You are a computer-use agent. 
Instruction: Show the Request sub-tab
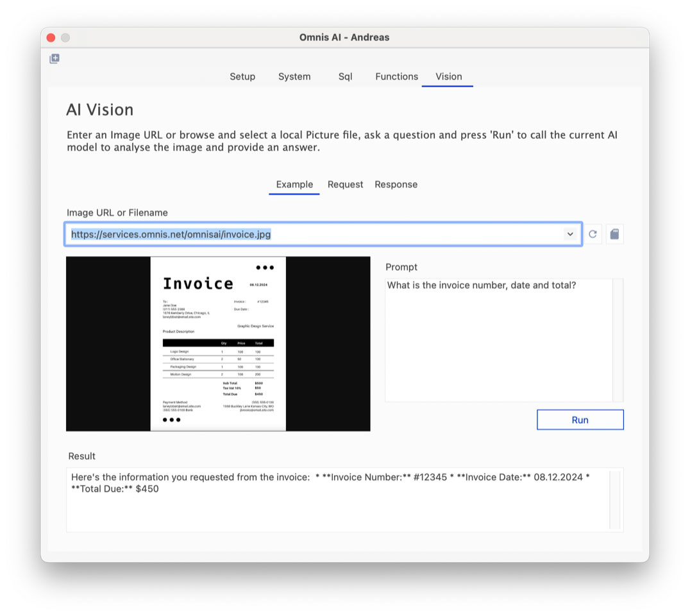346,185
